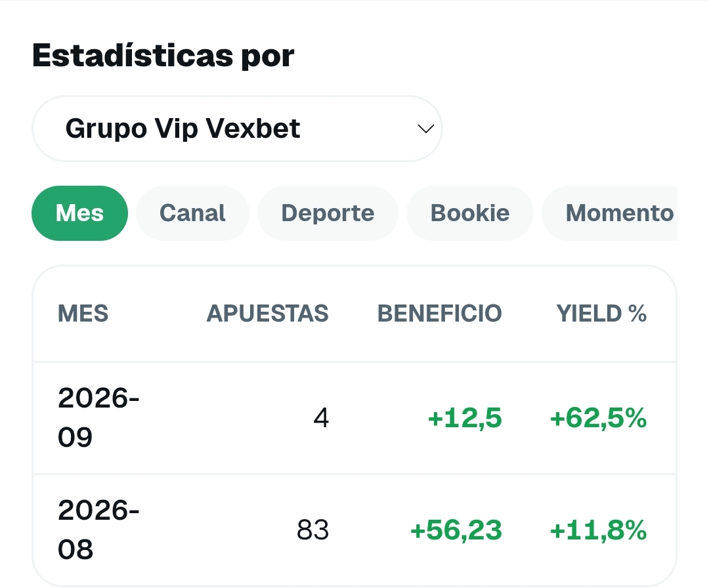Click the YIELD % column header

tap(601, 313)
